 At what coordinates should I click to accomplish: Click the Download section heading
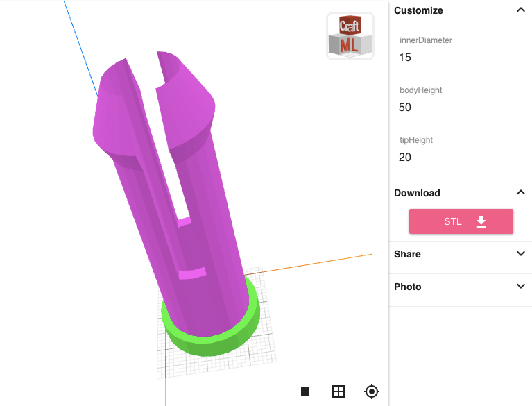(x=417, y=193)
